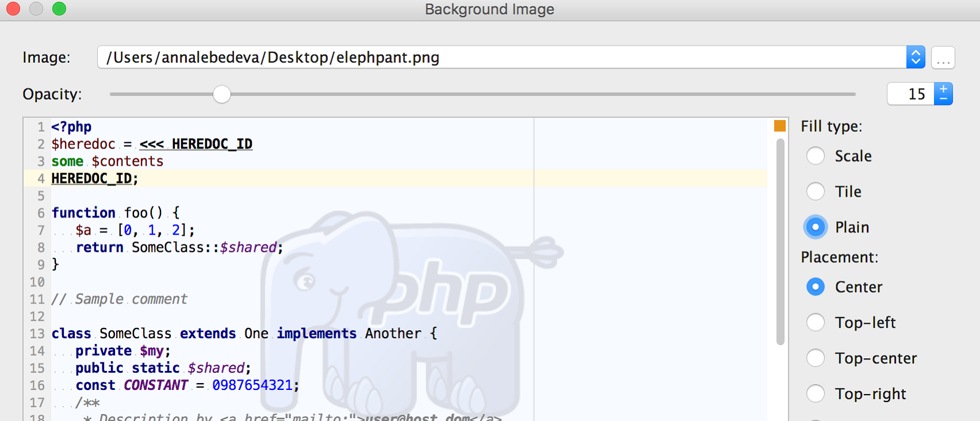
Task: Click the '// Sample comment' line
Action: [119, 299]
